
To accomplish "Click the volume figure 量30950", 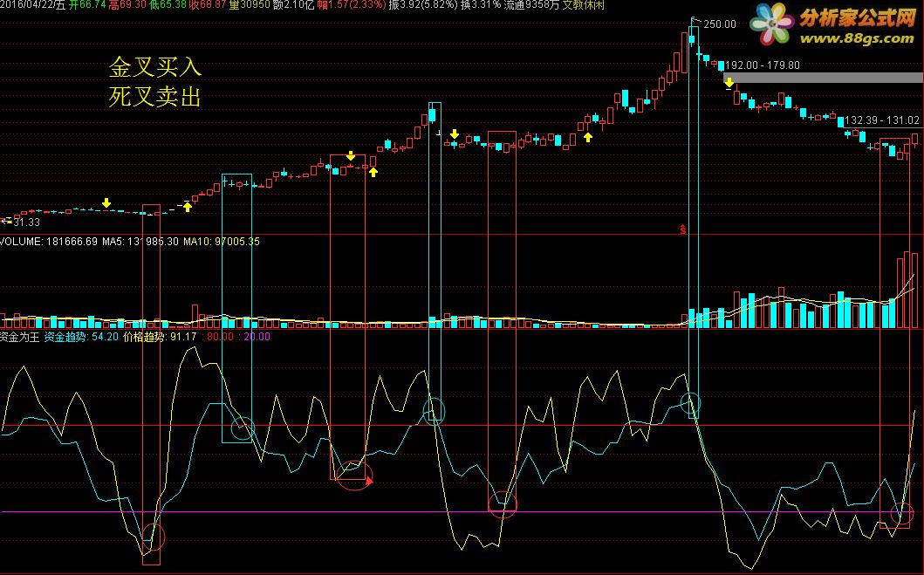I will (x=250, y=4).
